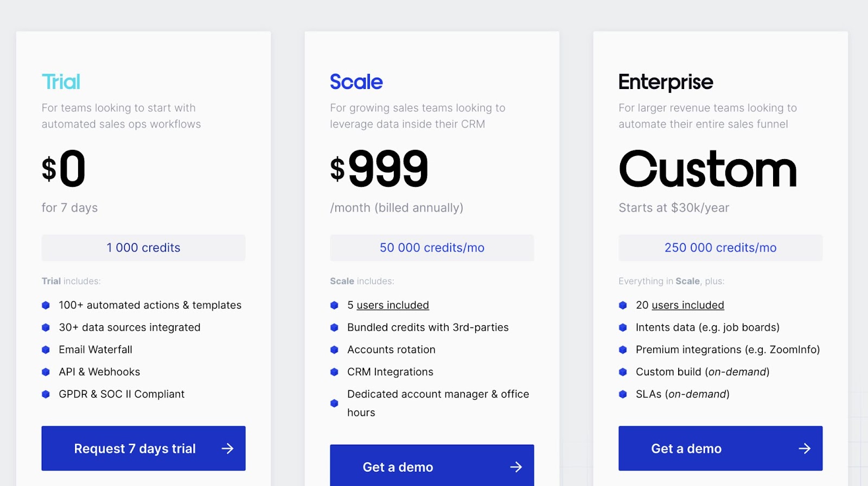This screenshot has height=486, width=868.
Task: Click hexagon bullet beside CRM Integrations
Action: click(334, 372)
